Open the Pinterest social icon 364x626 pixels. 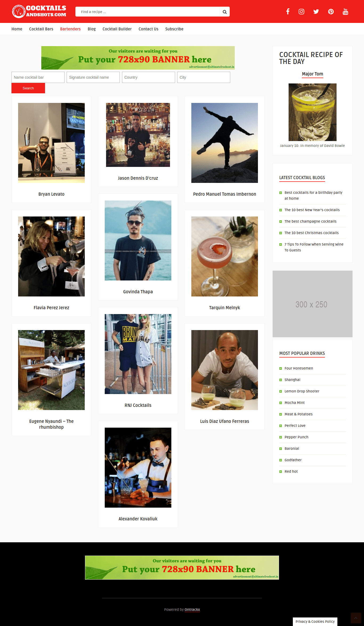tap(331, 11)
